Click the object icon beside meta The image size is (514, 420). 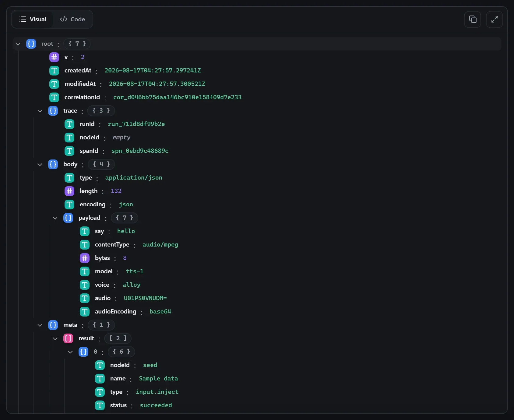coord(53,325)
